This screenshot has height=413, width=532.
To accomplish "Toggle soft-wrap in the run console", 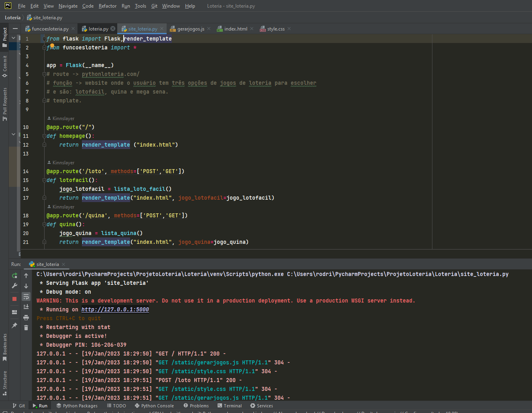I will pos(26,296).
